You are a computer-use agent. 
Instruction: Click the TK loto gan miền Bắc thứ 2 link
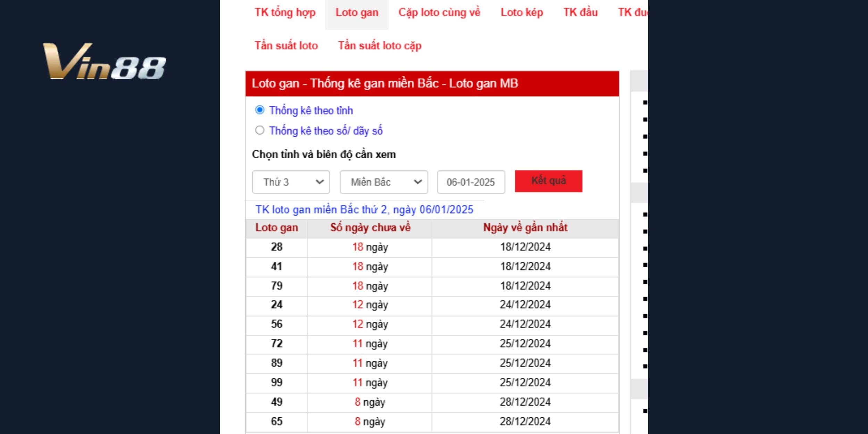(364, 210)
